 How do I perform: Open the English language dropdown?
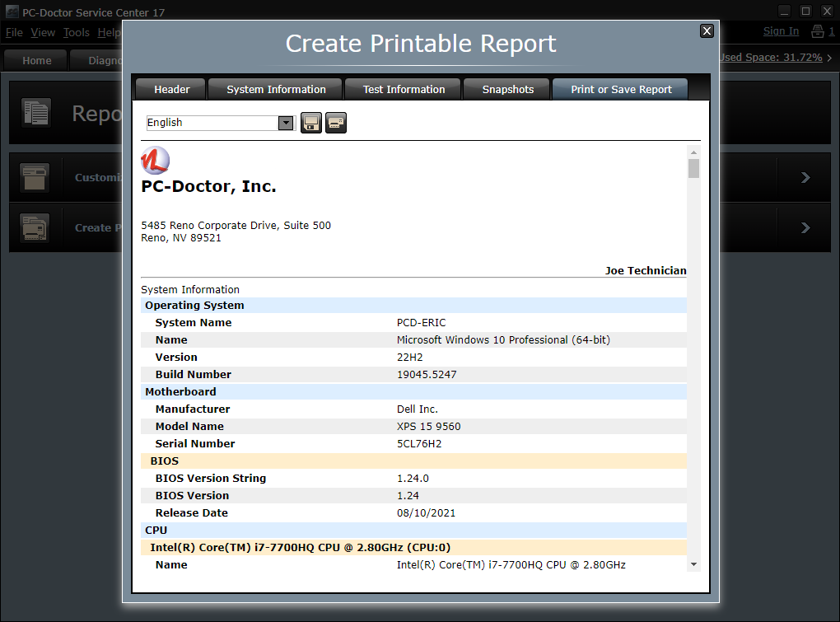coord(285,122)
